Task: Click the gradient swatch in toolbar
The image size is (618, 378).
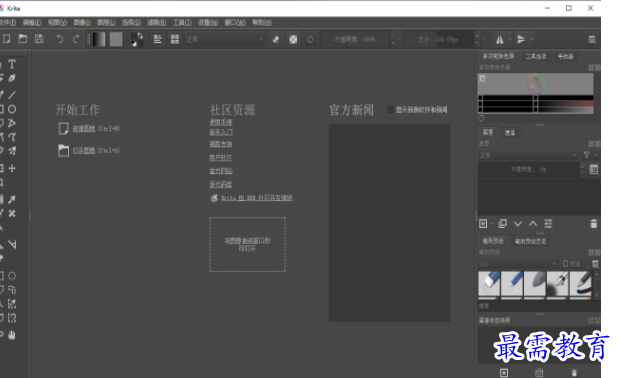Action: pos(99,39)
